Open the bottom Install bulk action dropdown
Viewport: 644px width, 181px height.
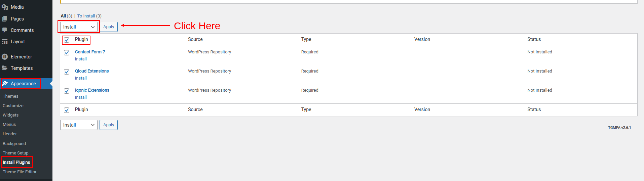[79, 125]
